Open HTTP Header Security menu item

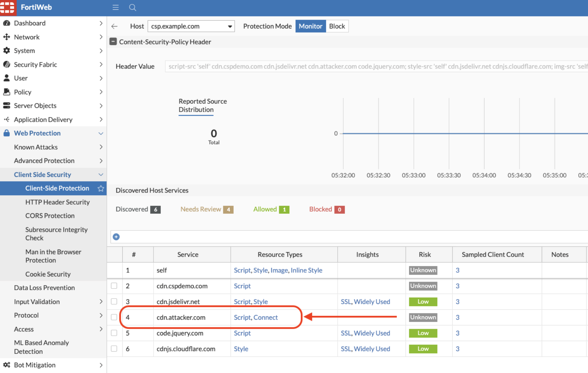[x=58, y=202]
